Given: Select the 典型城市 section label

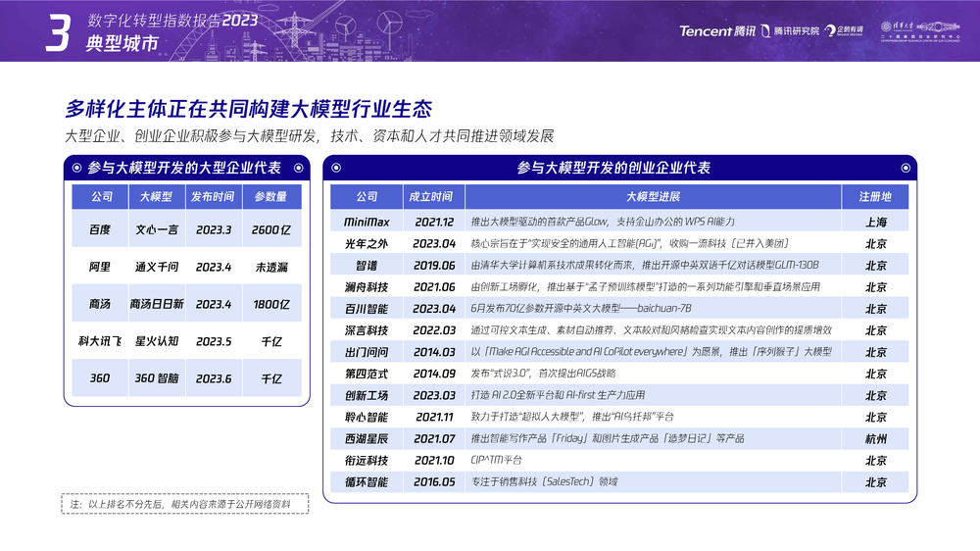Looking at the screenshot, I should tap(122, 43).
